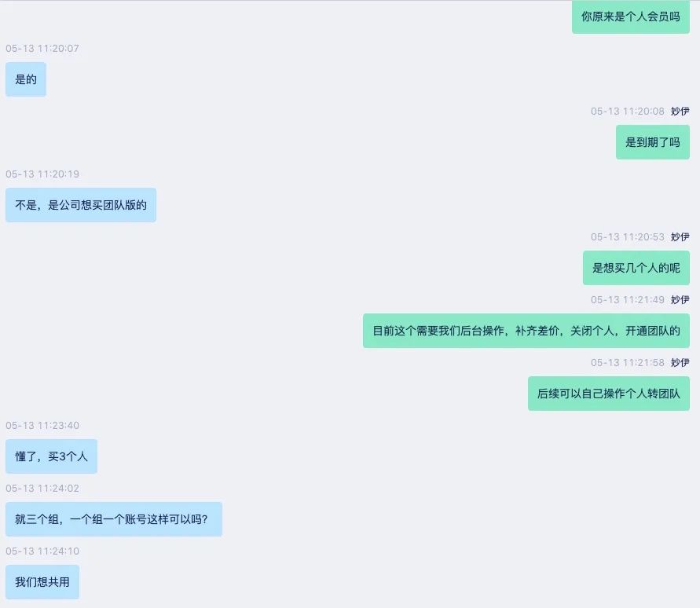The width and height of the screenshot is (700, 608).
Task: Click agent name 妙伊 beside 11:20:08
Action: coord(680,112)
